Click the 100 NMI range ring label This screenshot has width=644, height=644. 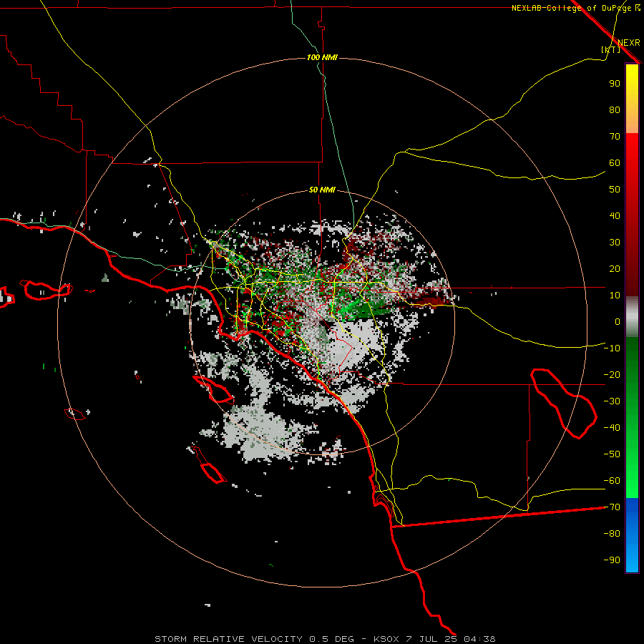[323, 57]
